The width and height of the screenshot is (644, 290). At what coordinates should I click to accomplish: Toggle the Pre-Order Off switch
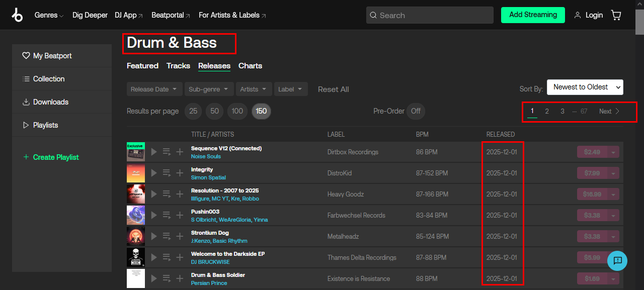416,111
